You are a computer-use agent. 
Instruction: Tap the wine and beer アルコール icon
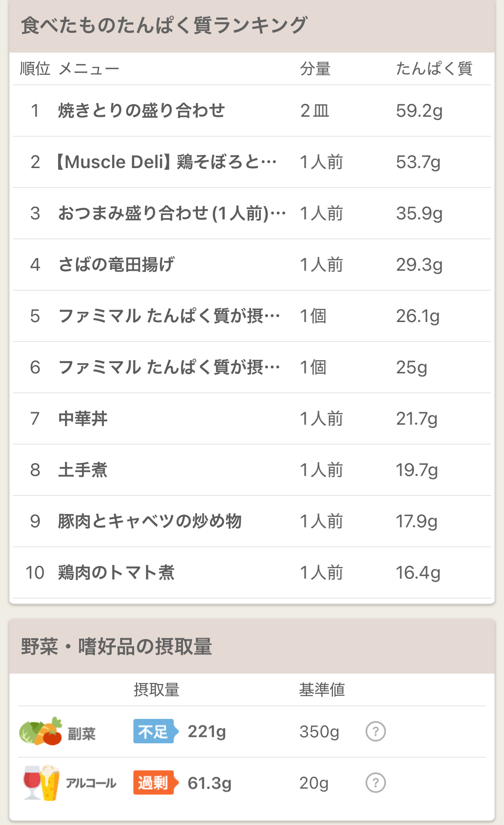click(x=41, y=783)
